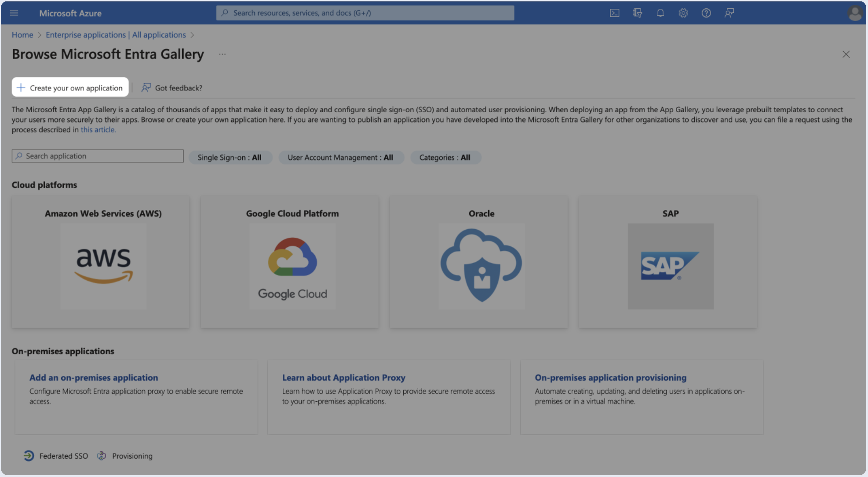Expand Categories filter
Viewport: 868px width, 477px height.
tap(445, 158)
